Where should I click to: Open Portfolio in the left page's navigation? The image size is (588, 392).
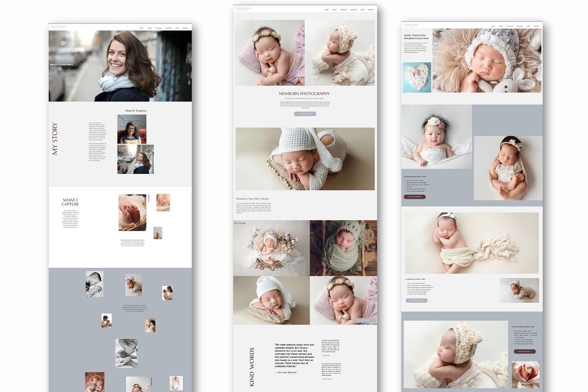pyautogui.click(x=159, y=28)
